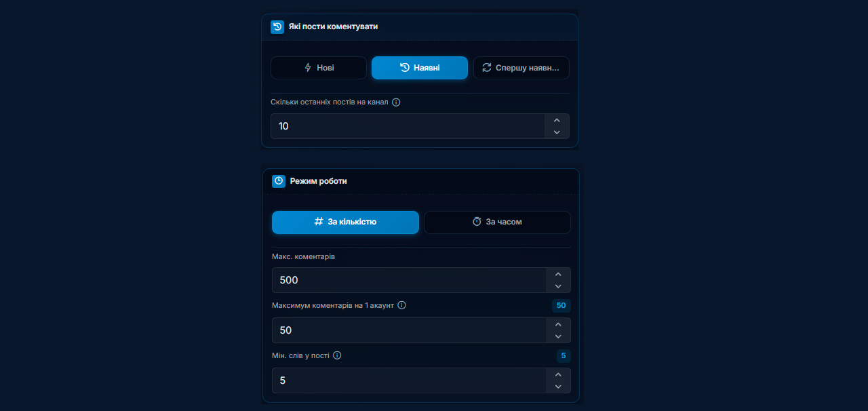
Task: Increase max comments per account value
Action: click(x=558, y=324)
